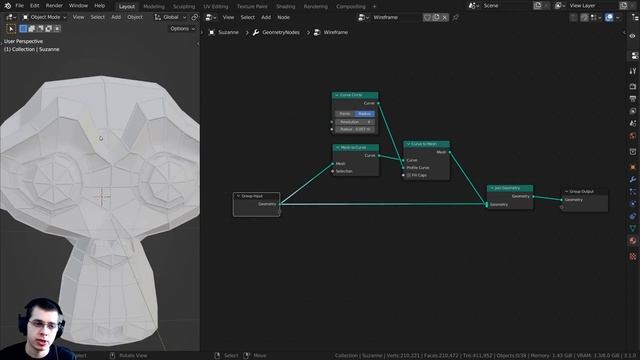Select Points mode on Curve Circle node
The width and height of the screenshot is (640, 360).
345,114
